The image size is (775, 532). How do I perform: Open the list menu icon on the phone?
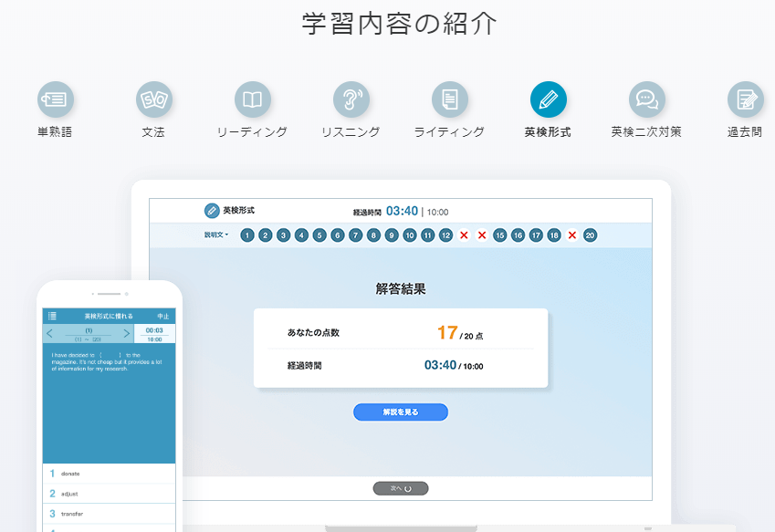[x=52, y=316]
